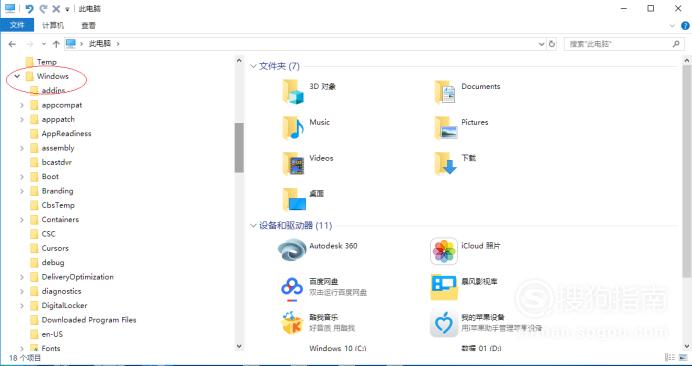Click inside the 搜索"此电脑" search field
The image size is (692, 366).
[x=618, y=44]
